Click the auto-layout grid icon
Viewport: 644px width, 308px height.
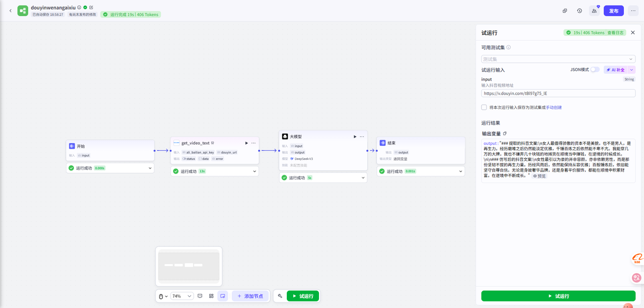point(211,296)
